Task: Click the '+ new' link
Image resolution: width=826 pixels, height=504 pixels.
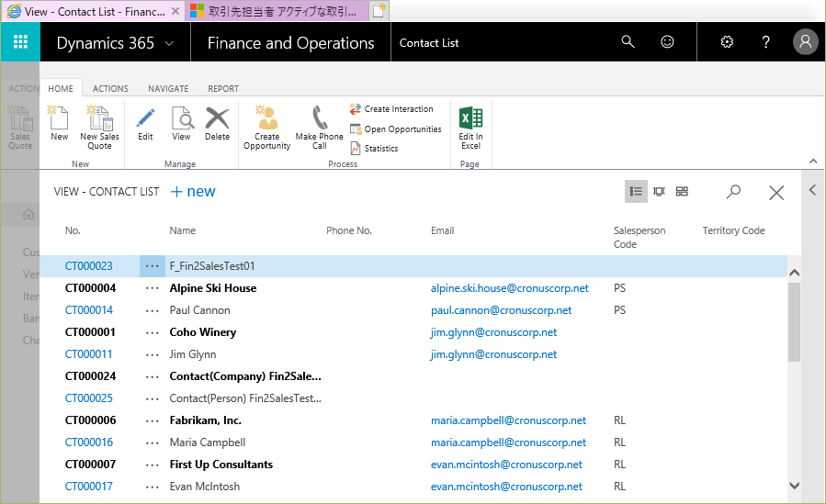Action: click(193, 192)
